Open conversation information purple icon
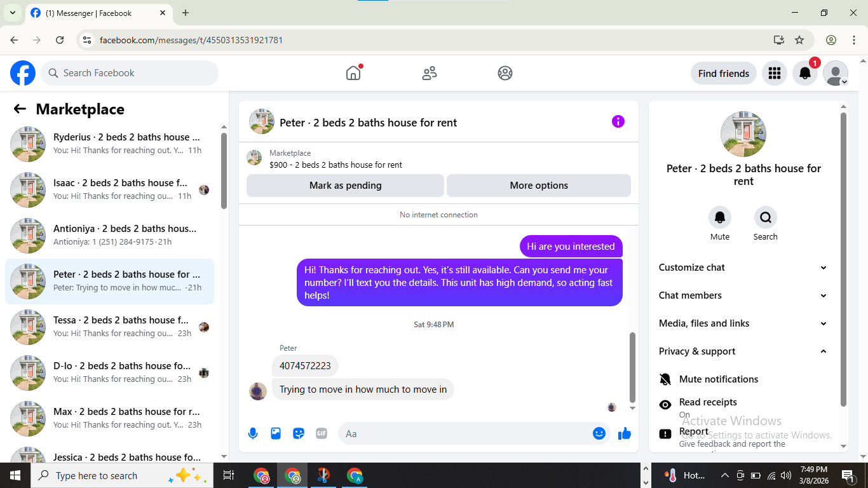 618,121
